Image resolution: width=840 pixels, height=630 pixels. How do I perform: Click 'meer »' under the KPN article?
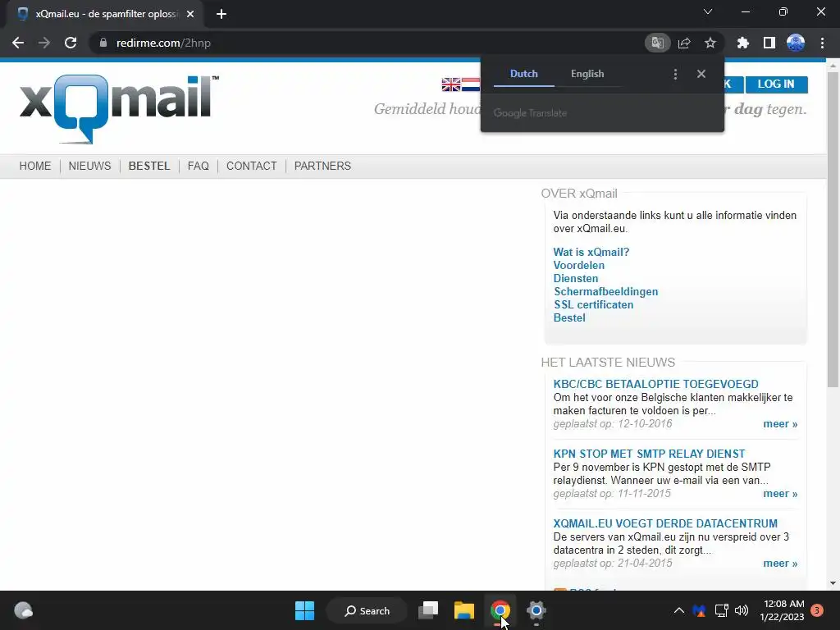[780, 494]
